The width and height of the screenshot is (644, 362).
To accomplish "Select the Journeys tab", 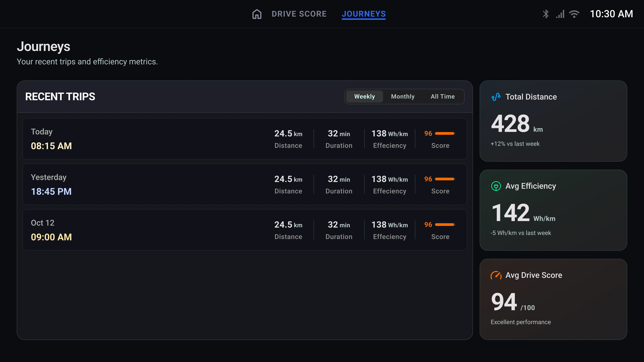I will click(x=364, y=14).
